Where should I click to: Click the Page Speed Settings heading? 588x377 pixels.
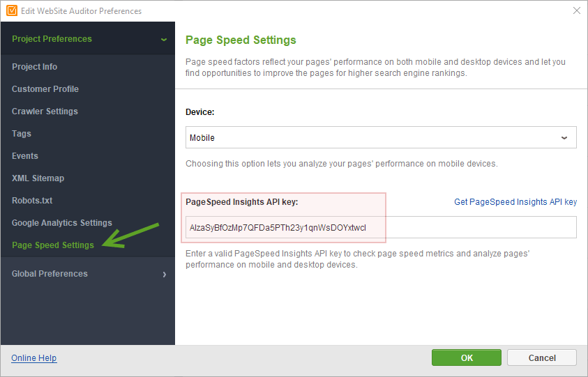coord(241,40)
